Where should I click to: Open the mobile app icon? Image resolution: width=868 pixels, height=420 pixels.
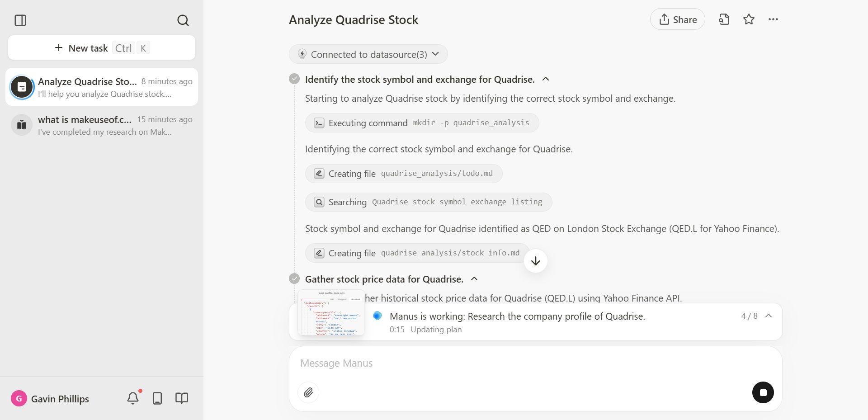pyautogui.click(x=157, y=398)
